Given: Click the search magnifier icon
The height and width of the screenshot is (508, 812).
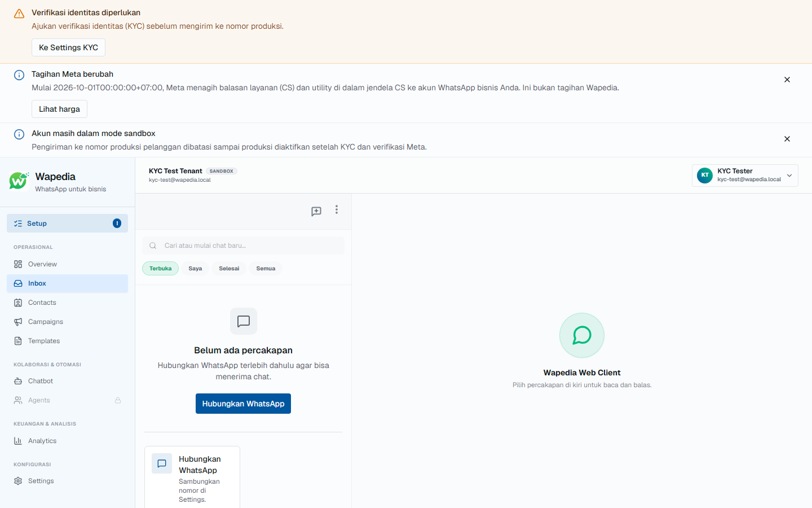Looking at the screenshot, I should (x=153, y=246).
